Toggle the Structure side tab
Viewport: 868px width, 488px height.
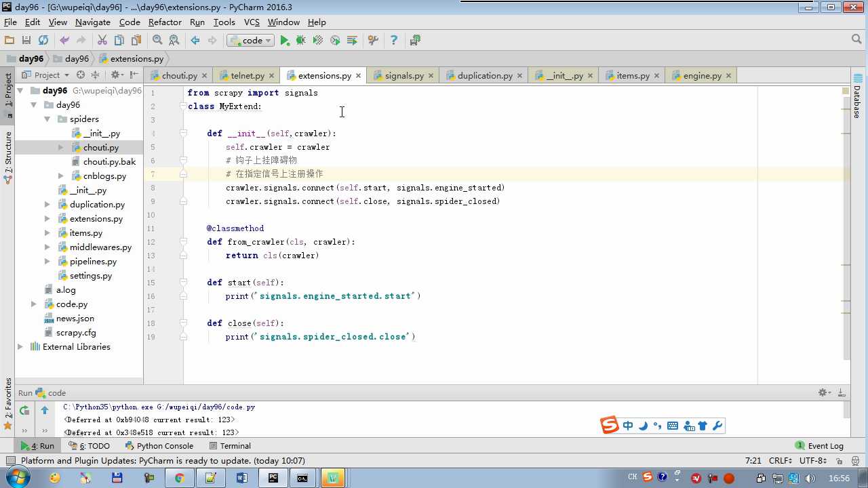(8, 157)
